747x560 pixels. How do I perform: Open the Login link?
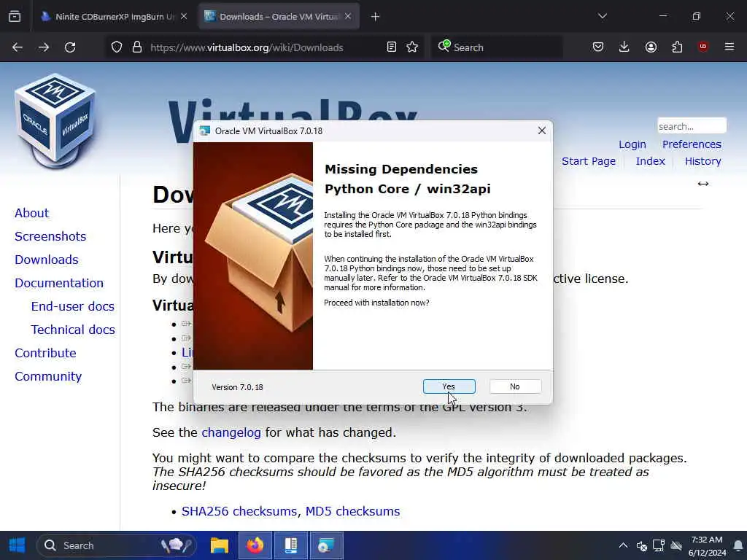click(x=632, y=144)
